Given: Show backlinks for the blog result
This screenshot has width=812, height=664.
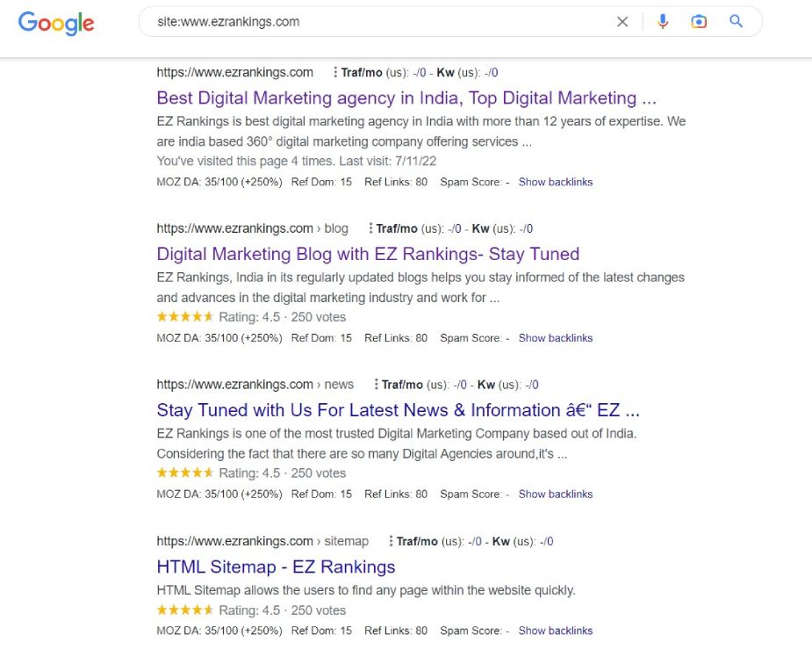Looking at the screenshot, I should pos(555,338).
